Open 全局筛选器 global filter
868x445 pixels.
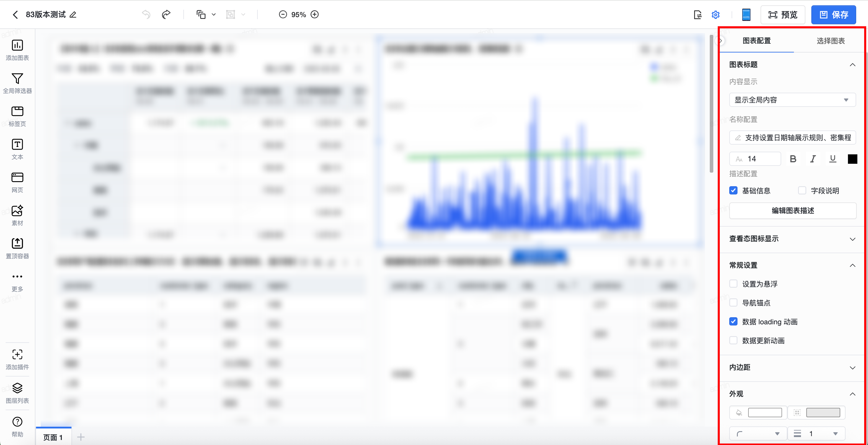coord(17,84)
